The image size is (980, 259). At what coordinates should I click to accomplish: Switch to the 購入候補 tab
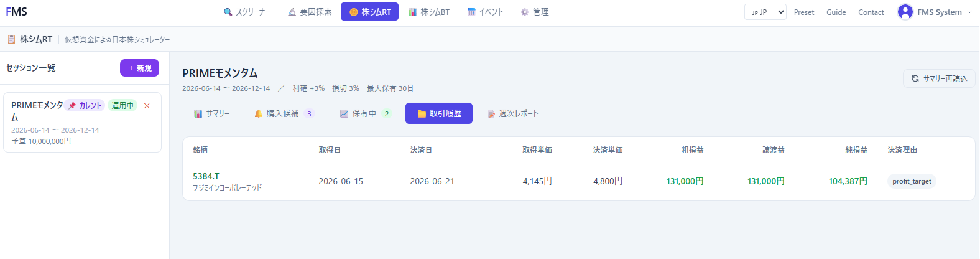pos(284,113)
